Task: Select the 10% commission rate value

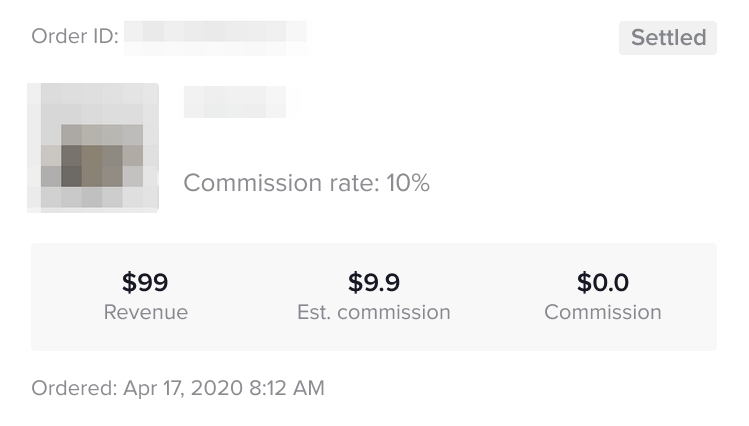Action: pyautogui.click(x=408, y=183)
